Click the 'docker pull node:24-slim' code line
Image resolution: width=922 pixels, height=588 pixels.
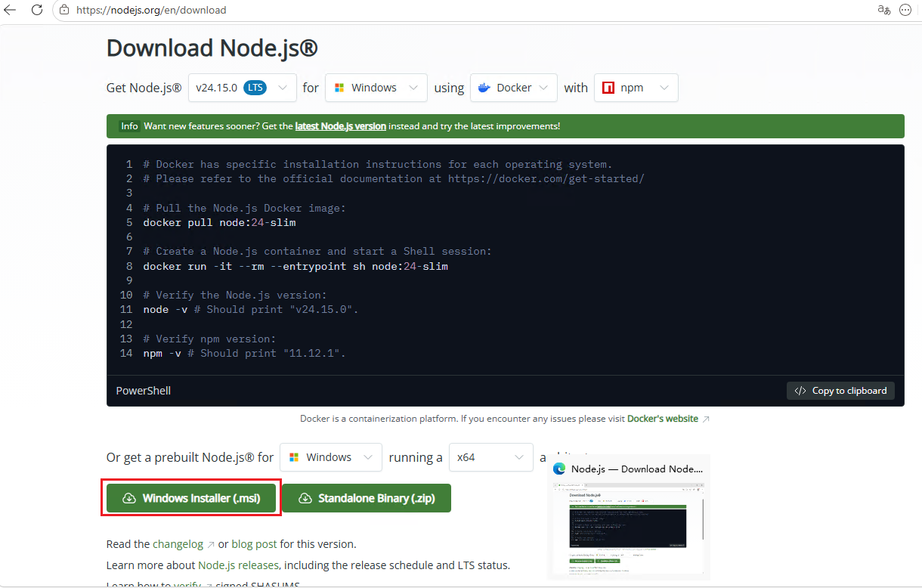[219, 222]
